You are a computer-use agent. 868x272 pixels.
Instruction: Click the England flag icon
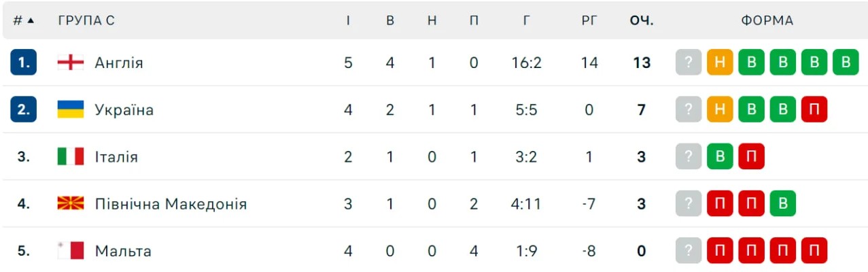pos(70,63)
